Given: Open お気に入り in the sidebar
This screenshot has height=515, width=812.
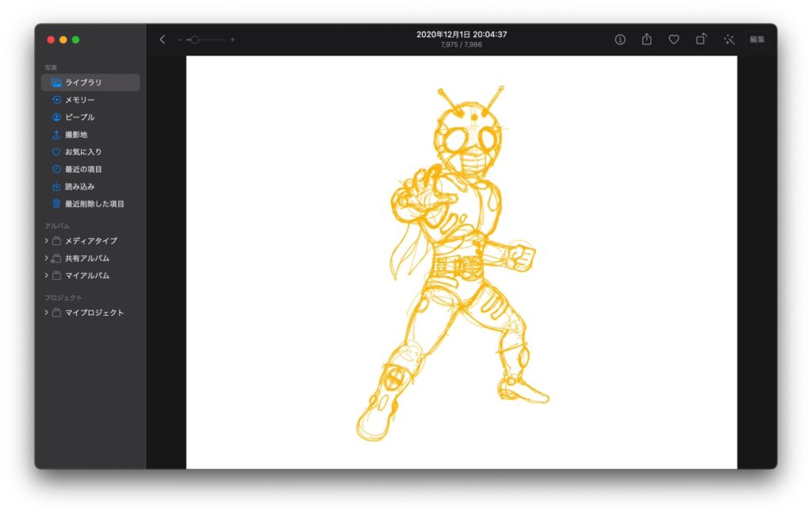Looking at the screenshot, I should pyautogui.click(x=90, y=152).
